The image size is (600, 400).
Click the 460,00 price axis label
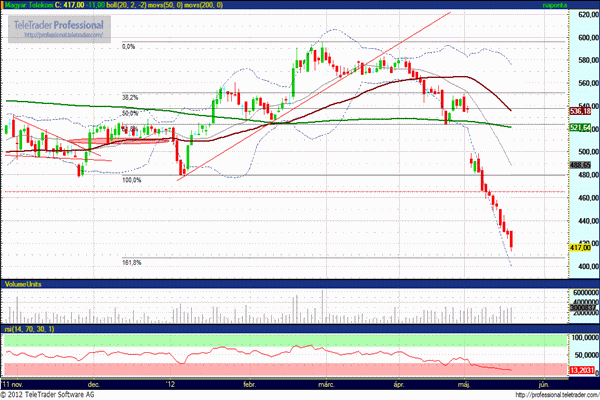[x=589, y=198]
